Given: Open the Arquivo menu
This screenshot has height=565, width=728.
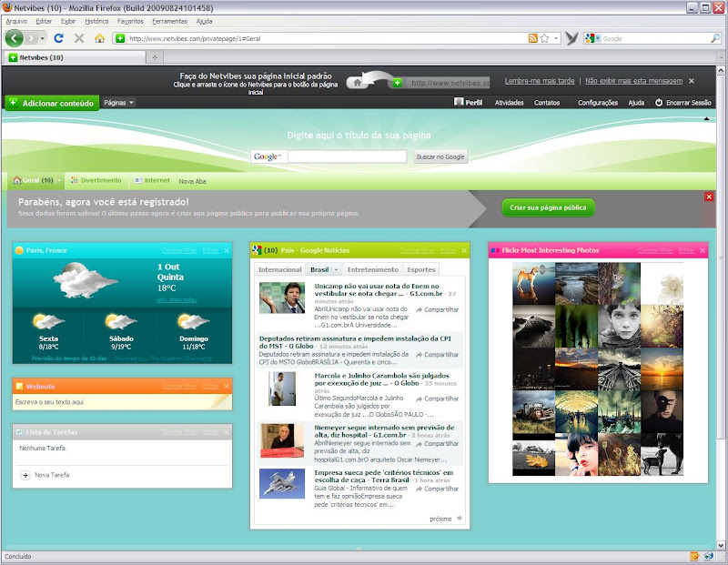Looking at the screenshot, I should (16, 21).
